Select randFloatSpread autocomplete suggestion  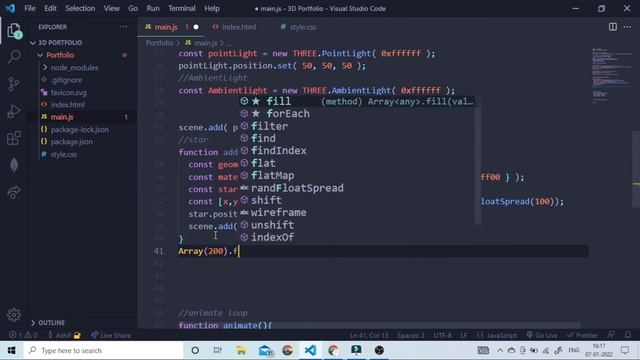[357, 188]
